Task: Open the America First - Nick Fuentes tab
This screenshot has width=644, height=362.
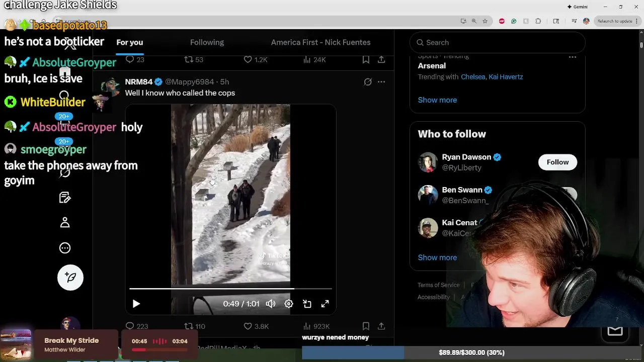Action: (x=320, y=42)
